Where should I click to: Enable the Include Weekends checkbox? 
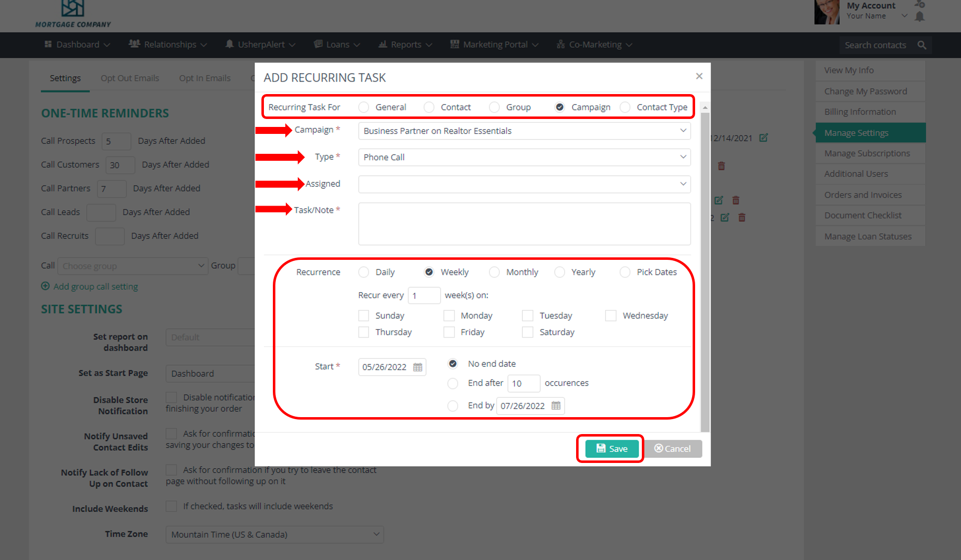pos(171,506)
